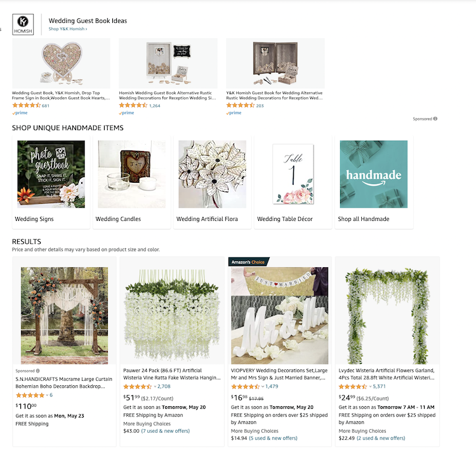Open the 7 used & new offers link

pyautogui.click(x=166, y=431)
